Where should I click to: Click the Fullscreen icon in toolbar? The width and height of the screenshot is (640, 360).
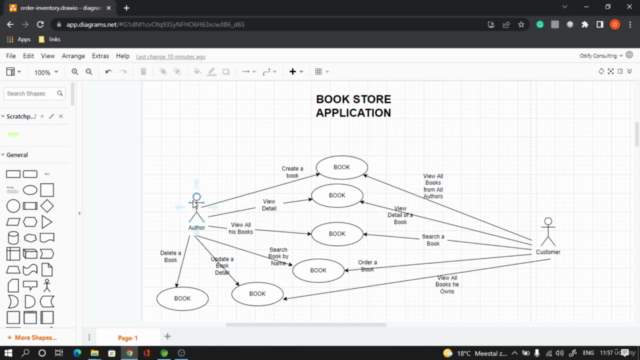(x=611, y=71)
